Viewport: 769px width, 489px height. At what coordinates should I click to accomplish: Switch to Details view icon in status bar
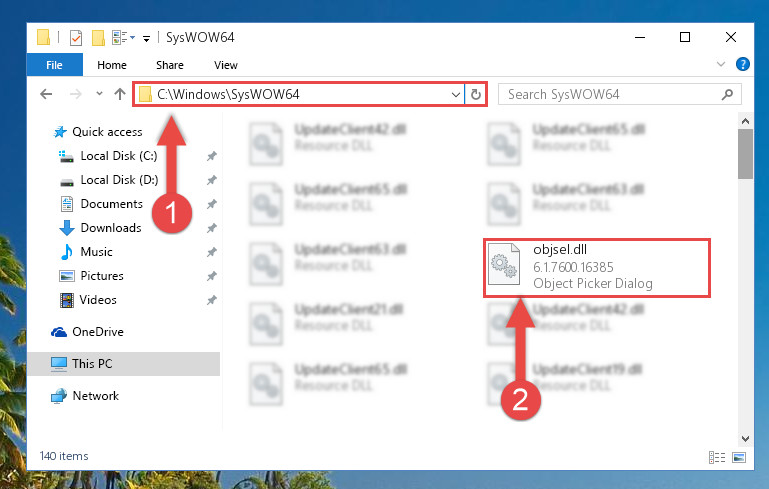tap(717, 457)
